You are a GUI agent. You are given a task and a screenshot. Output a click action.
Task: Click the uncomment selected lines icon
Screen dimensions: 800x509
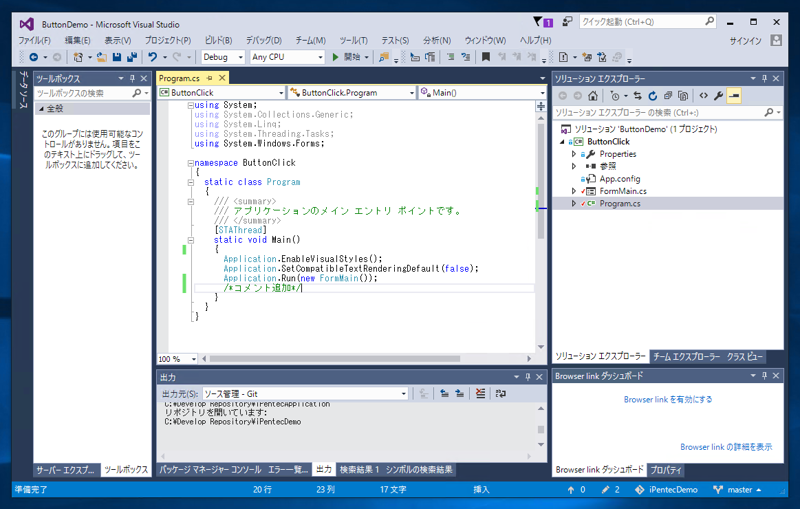pyautogui.click(x=465, y=57)
